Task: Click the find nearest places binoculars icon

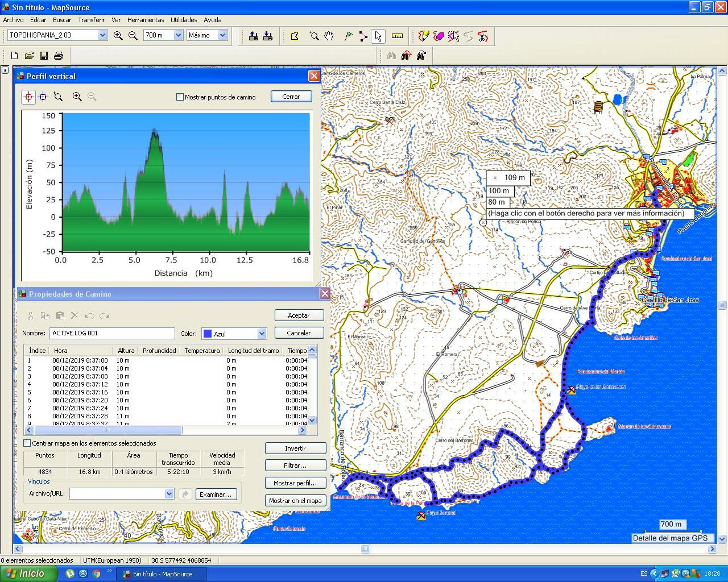Action: point(406,55)
